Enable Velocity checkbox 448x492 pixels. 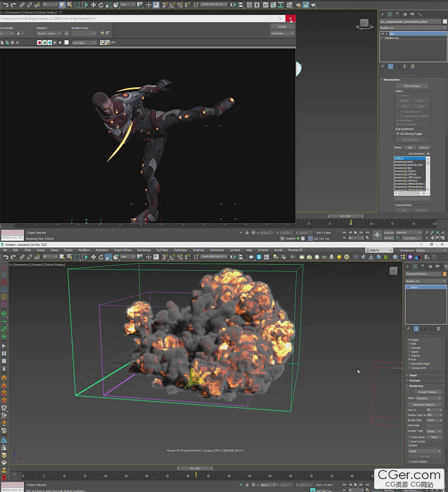409,356
